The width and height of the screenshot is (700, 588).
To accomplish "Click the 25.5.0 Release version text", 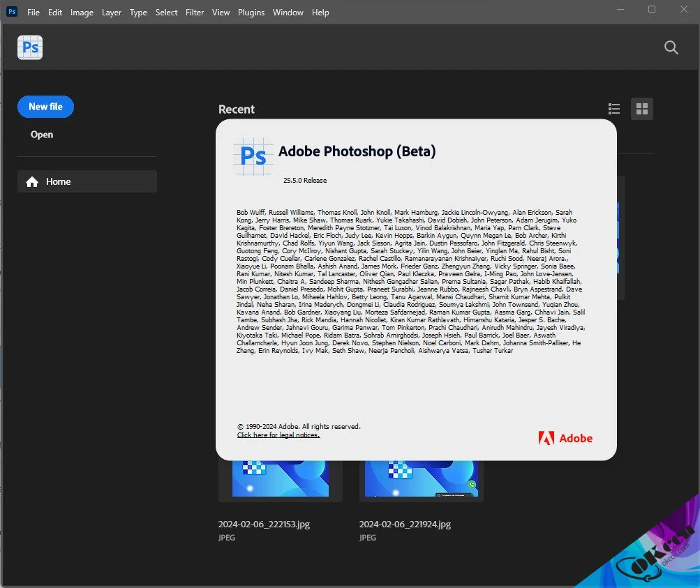I will tap(305, 180).
